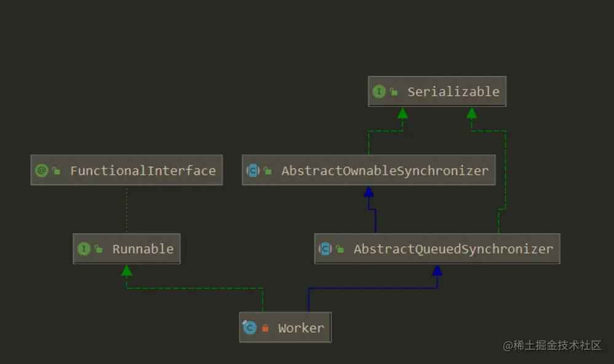
Task: Click the FunctionalInterface label text
Action: point(143,171)
